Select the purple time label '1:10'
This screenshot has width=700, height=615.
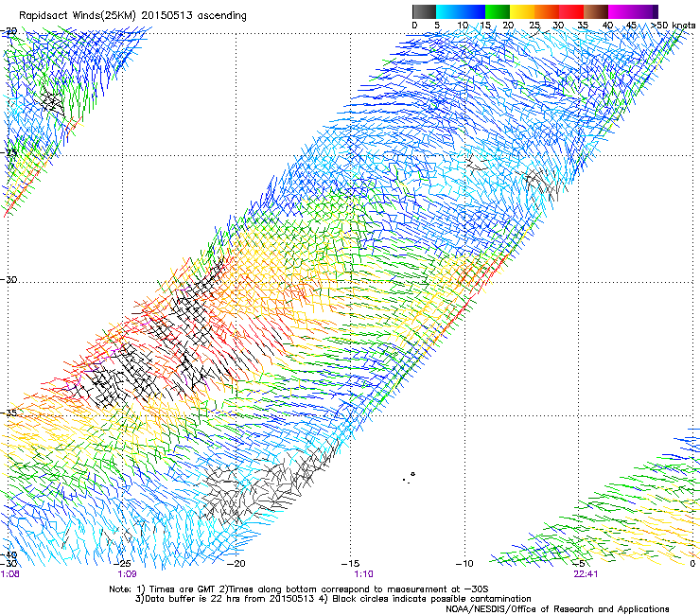click(x=363, y=573)
